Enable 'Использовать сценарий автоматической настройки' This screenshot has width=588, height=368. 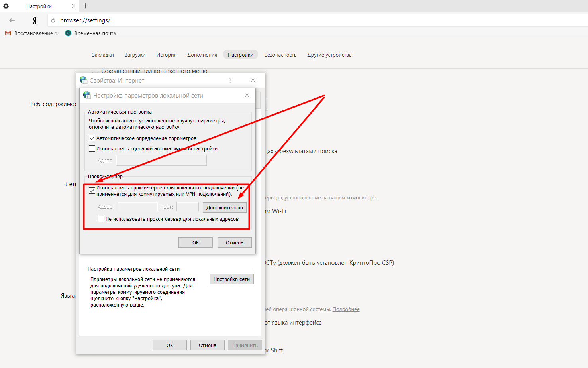click(x=92, y=149)
